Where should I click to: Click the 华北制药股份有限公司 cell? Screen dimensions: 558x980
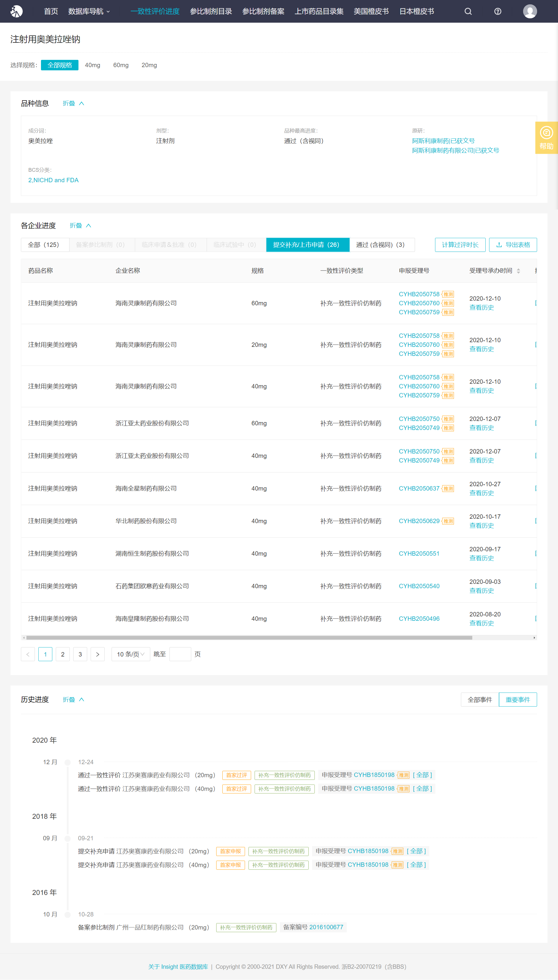[x=146, y=521]
